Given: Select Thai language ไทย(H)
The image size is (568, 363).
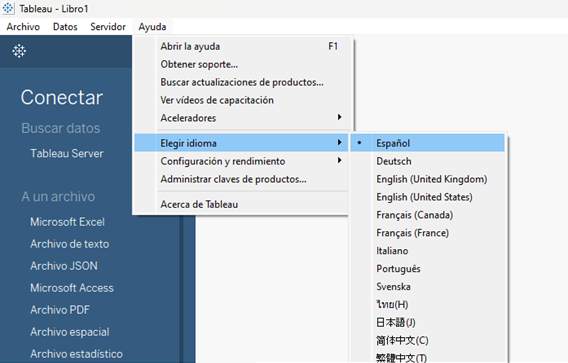Looking at the screenshot, I should coord(427,304).
